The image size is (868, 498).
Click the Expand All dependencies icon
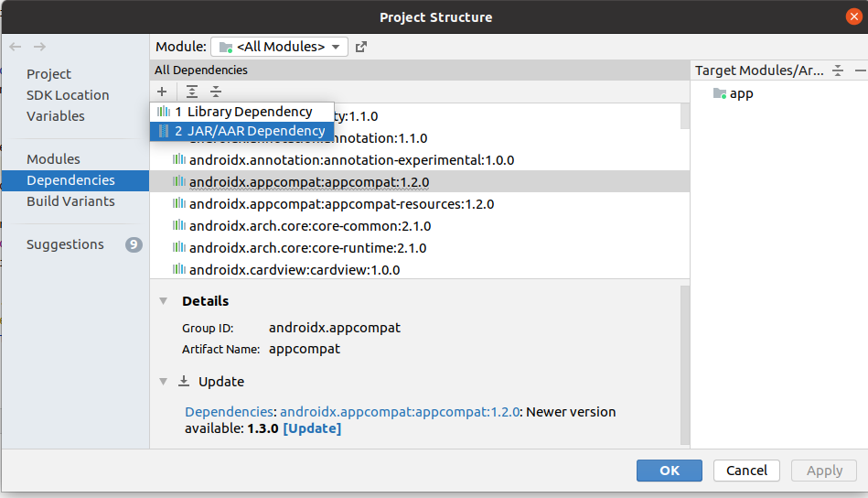(x=192, y=92)
